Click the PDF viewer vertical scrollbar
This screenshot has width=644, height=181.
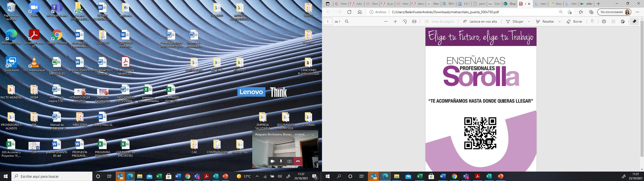(x=642, y=89)
